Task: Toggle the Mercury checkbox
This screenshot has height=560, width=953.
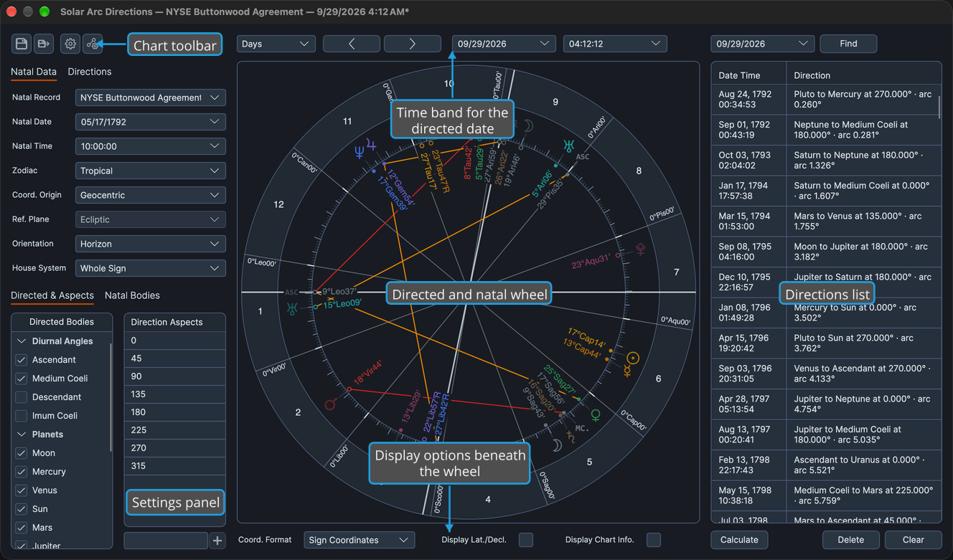Action: click(22, 472)
